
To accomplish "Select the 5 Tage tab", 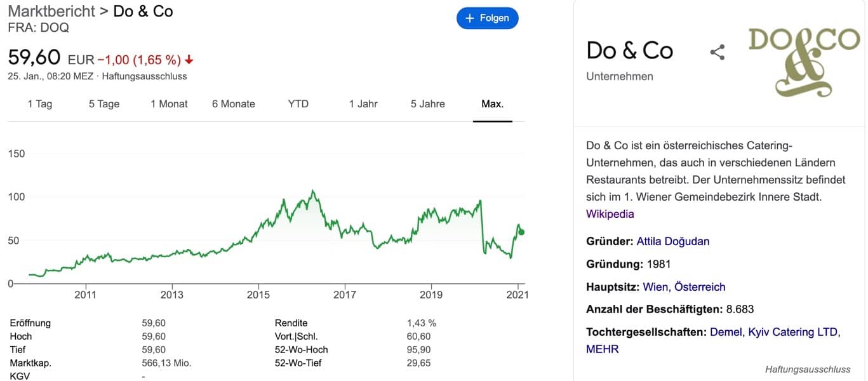I will (104, 104).
